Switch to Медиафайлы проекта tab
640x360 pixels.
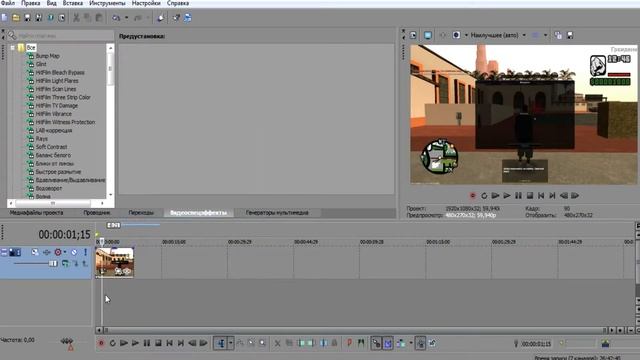point(36,213)
